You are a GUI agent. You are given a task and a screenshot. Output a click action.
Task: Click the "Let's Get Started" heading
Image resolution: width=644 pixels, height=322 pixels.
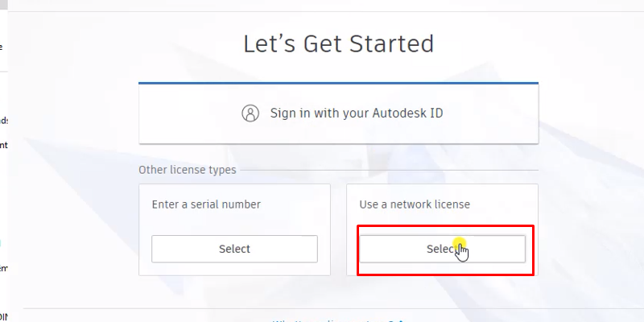[338, 43]
